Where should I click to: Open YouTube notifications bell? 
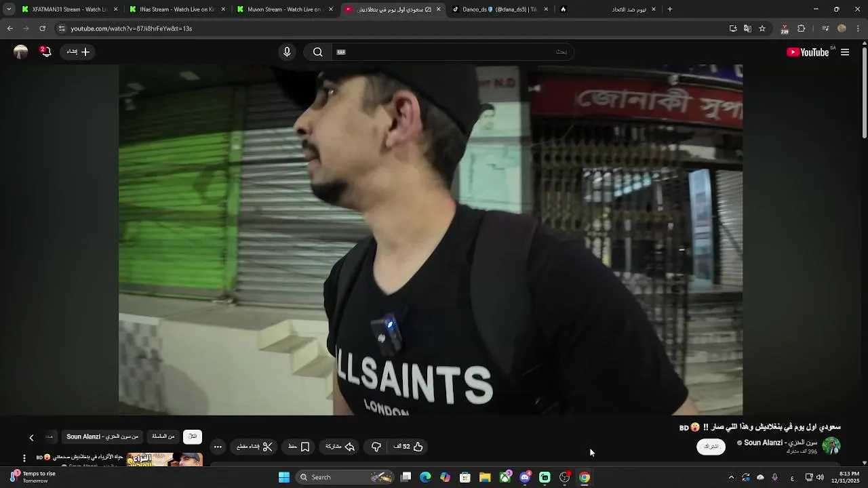[45, 52]
